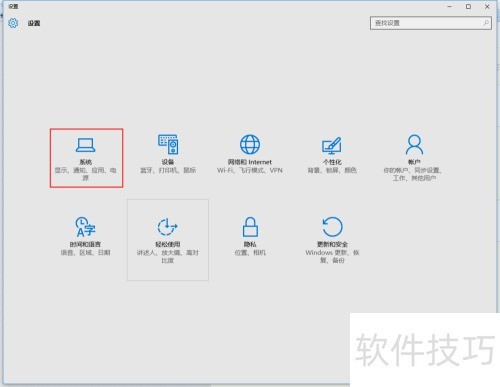Click the 帐户 label text

click(x=414, y=162)
